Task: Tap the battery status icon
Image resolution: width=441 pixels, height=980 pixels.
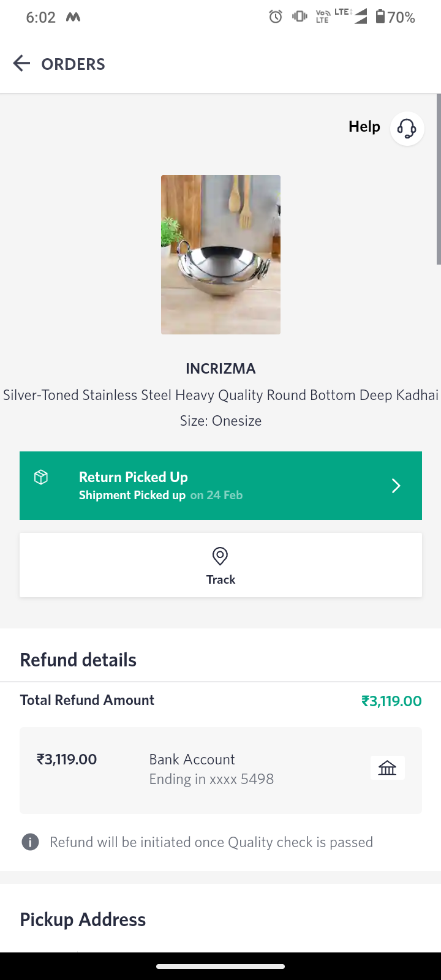Action: coord(380,17)
